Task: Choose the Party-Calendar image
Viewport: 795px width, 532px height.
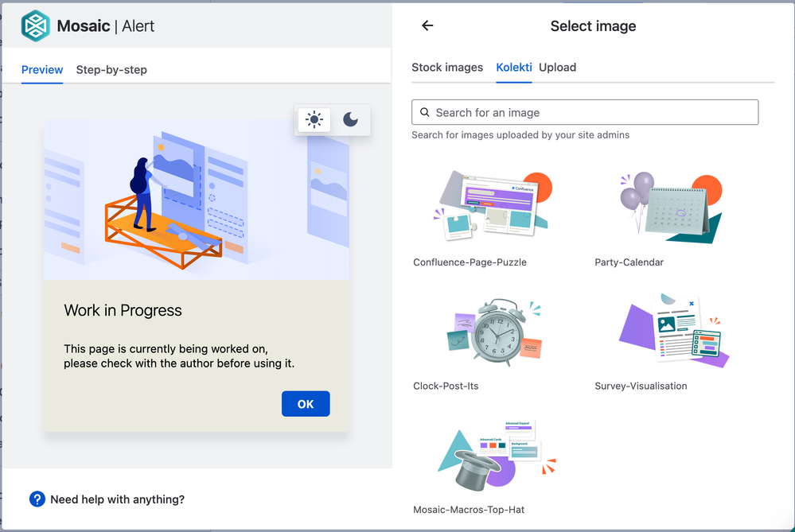Action: (x=671, y=208)
